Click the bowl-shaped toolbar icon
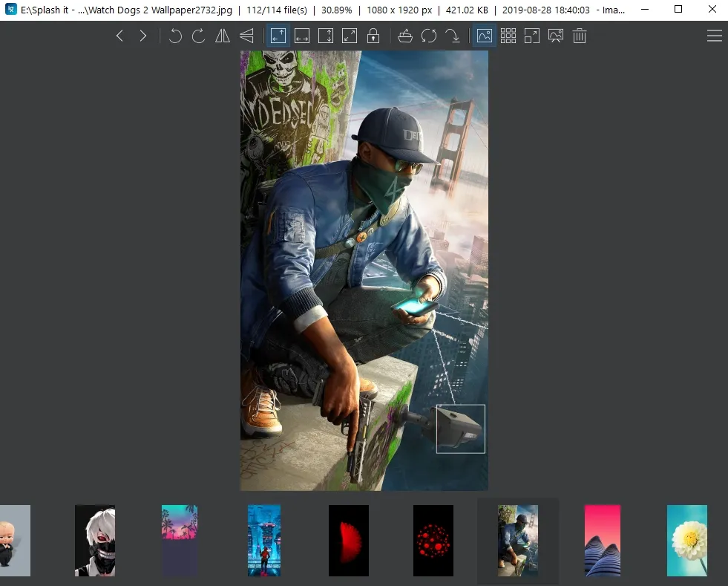728x586 pixels. [x=405, y=36]
